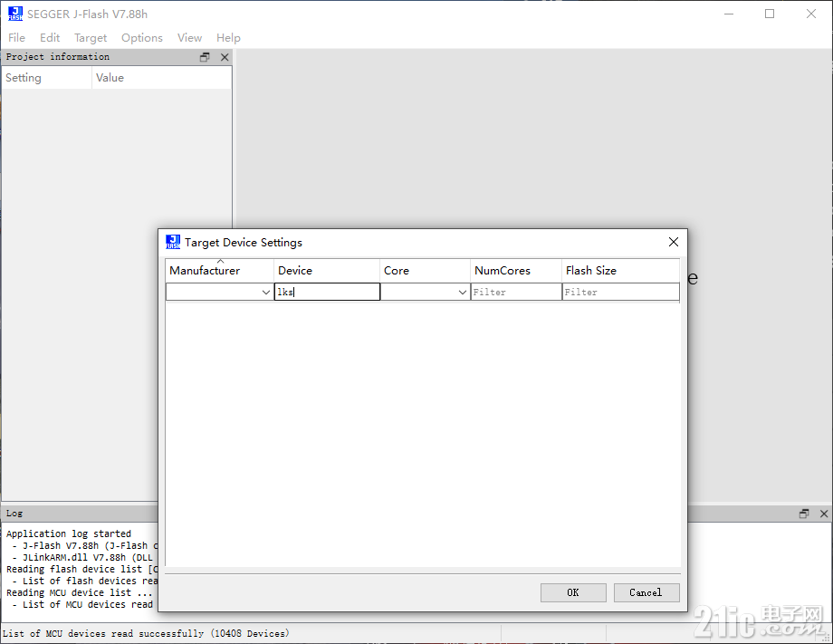Undock the Log panel
The image size is (833, 644).
[804, 514]
